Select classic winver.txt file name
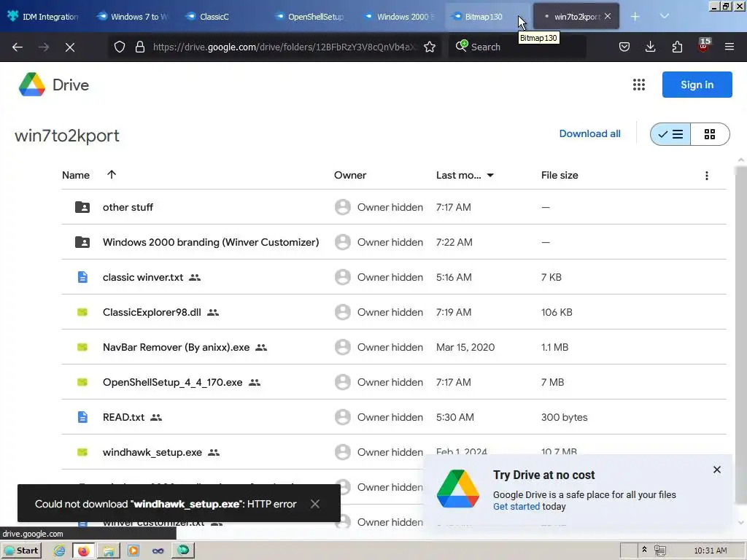Screen dimensions: 747x560 [143, 277]
